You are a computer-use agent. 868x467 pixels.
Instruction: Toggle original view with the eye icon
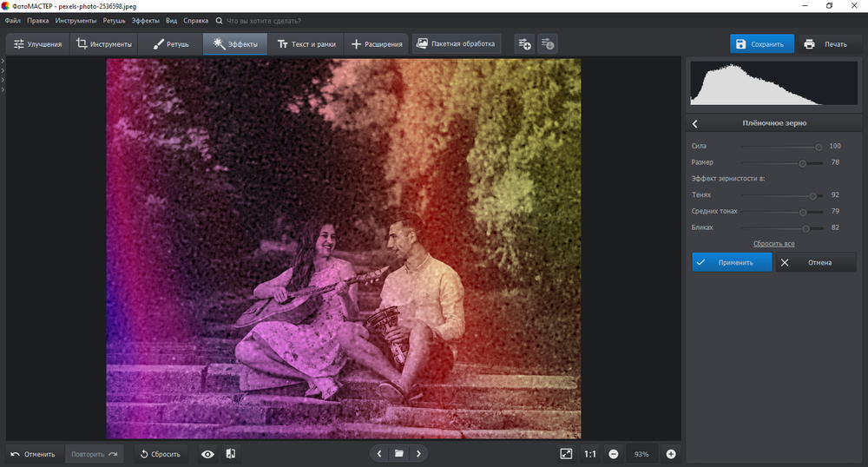(207, 453)
